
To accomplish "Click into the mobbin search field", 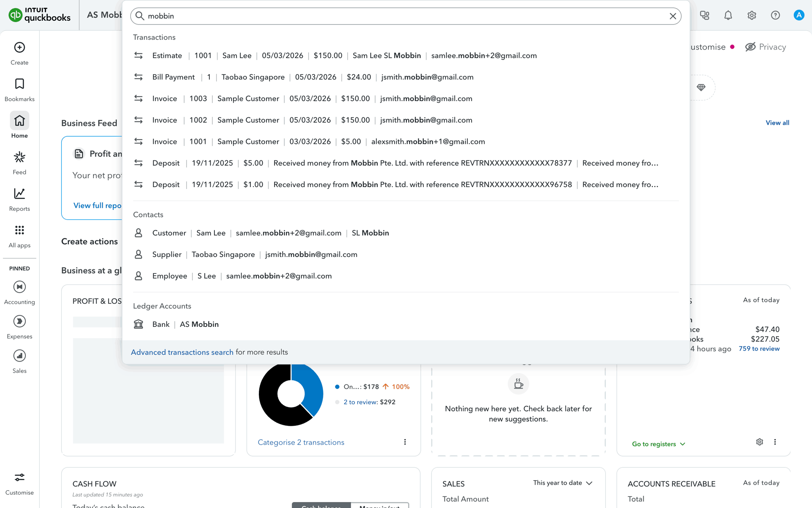I will click(x=406, y=16).
